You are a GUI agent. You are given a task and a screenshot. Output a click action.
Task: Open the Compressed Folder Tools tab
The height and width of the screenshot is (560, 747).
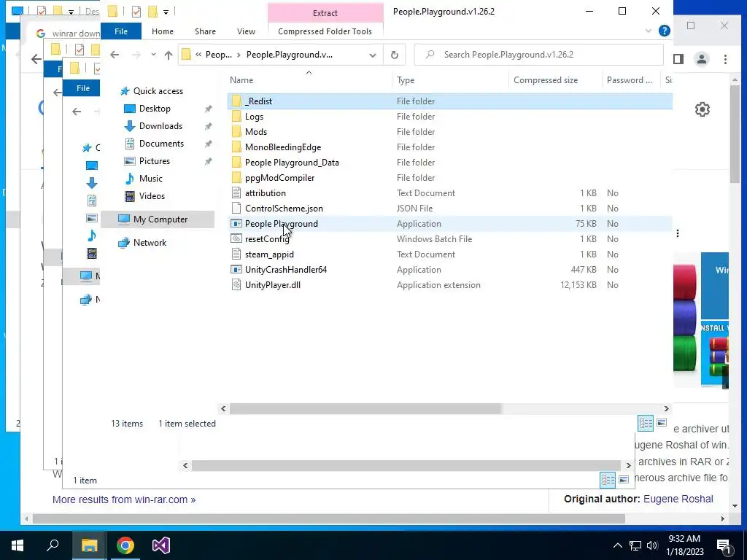point(325,31)
